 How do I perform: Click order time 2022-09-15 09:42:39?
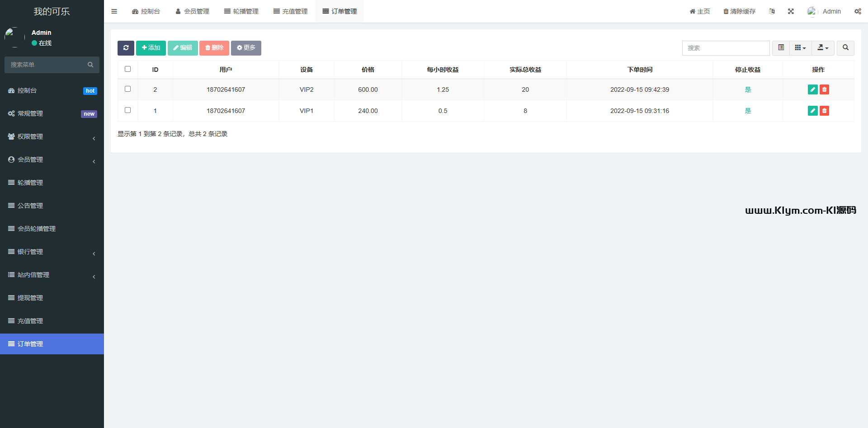640,89
